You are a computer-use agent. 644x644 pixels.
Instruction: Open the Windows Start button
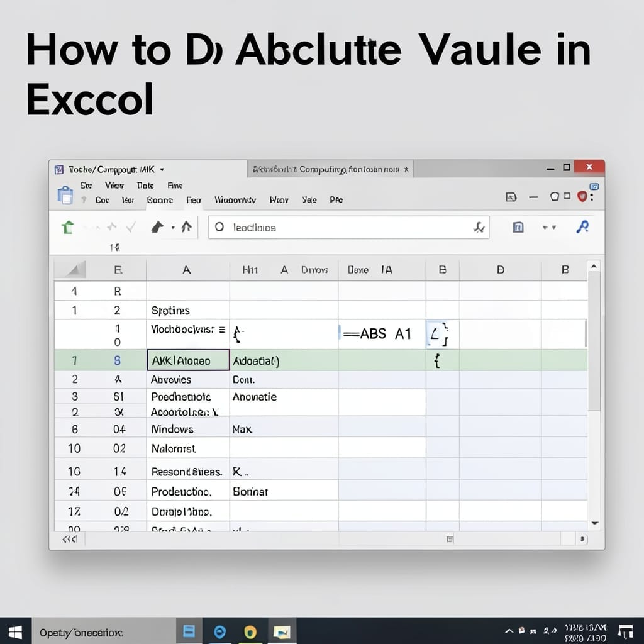click(15, 631)
